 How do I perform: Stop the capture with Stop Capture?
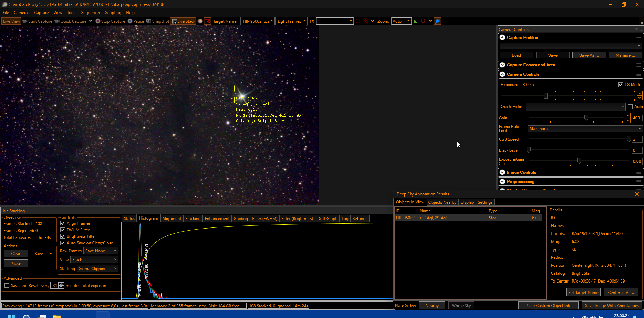click(110, 21)
